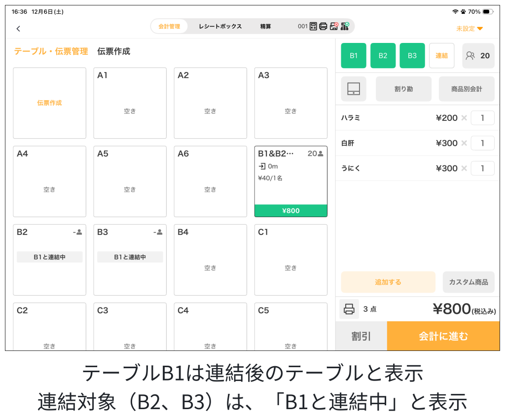The height and width of the screenshot is (420, 505).
Task: Toggle the green B2 table chip
Action: point(383,56)
